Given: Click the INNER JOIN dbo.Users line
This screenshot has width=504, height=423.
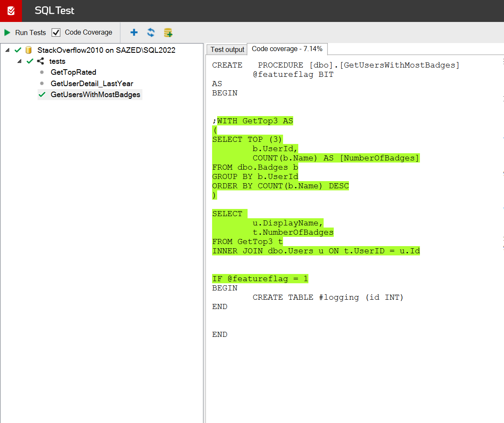Looking at the screenshot, I should 316,251.
